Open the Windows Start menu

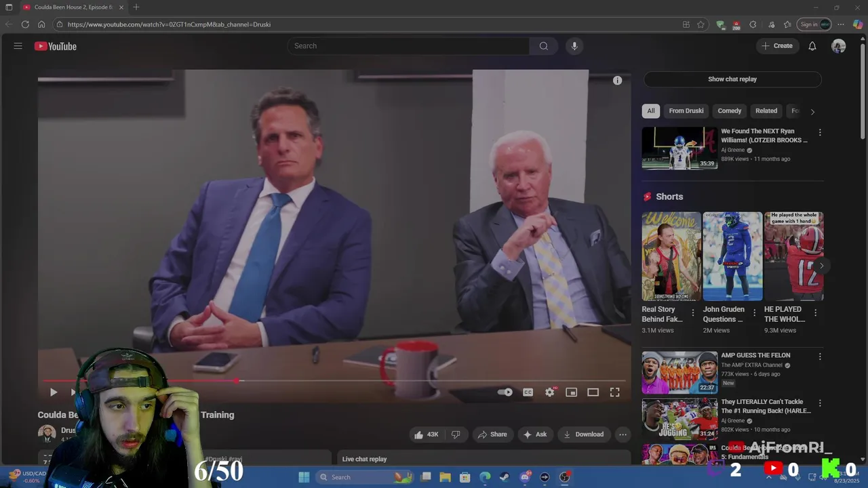pos(304,477)
